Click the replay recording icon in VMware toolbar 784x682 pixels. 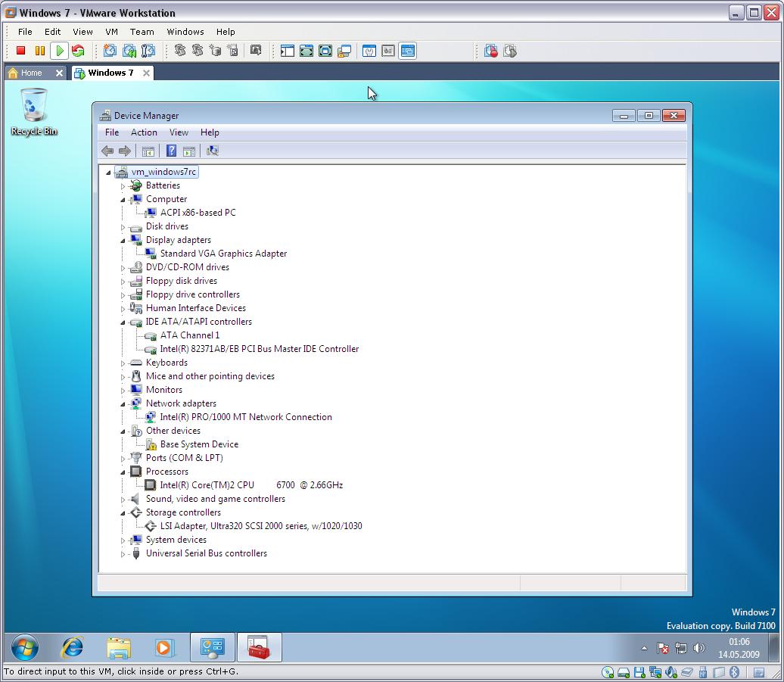point(509,51)
